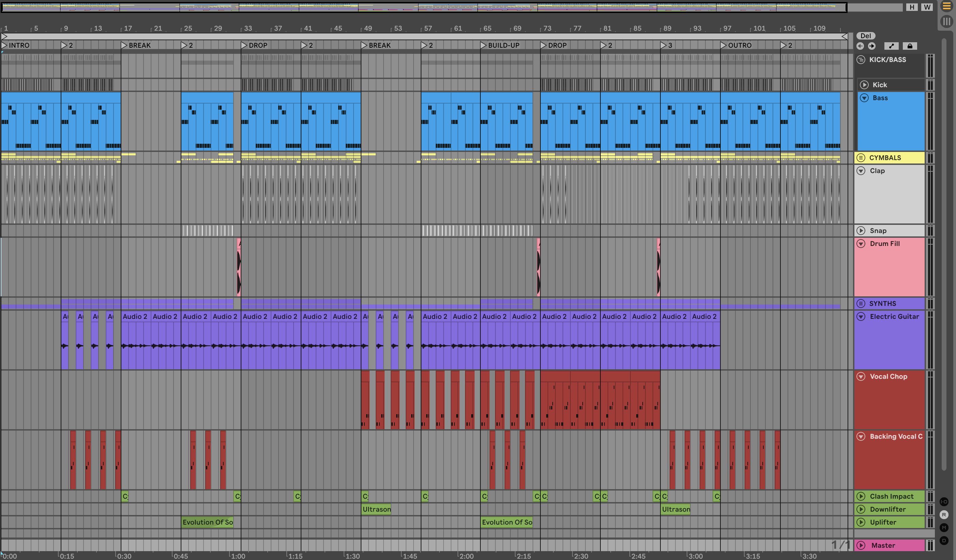Unfold the Kick track with its arrow
956x560 pixels.
click(x=864, y=85)
